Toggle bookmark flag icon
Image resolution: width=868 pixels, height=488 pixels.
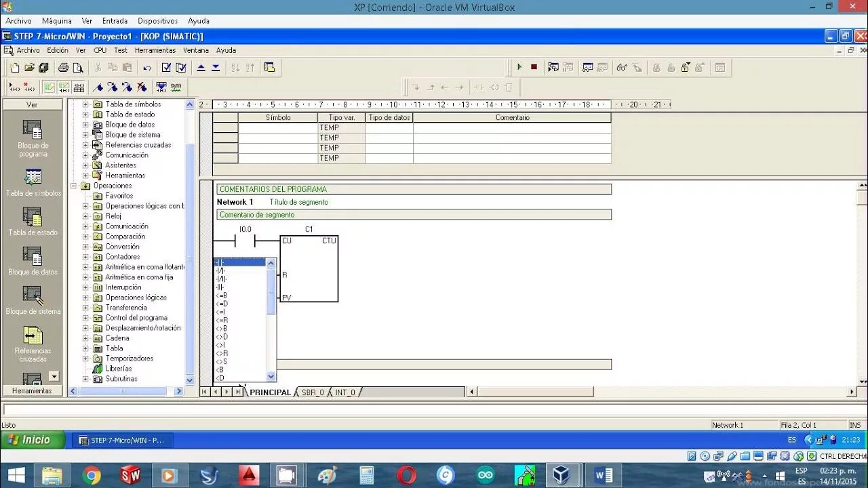click(x=98, y=87)
